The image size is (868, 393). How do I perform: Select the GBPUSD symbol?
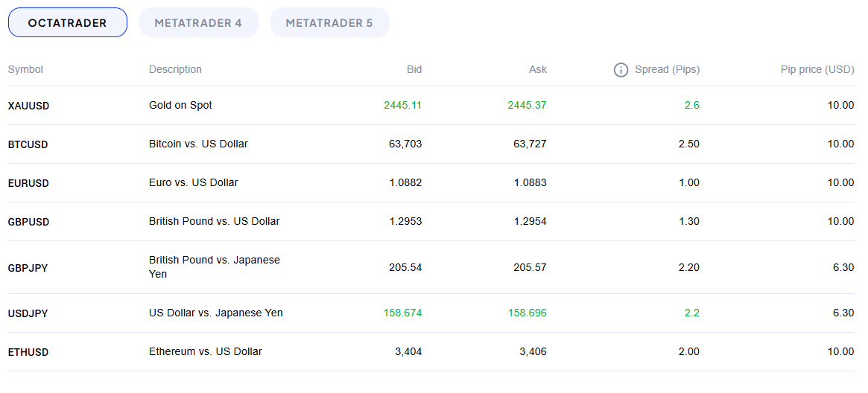pyautogui.click(x=29, y=222)
